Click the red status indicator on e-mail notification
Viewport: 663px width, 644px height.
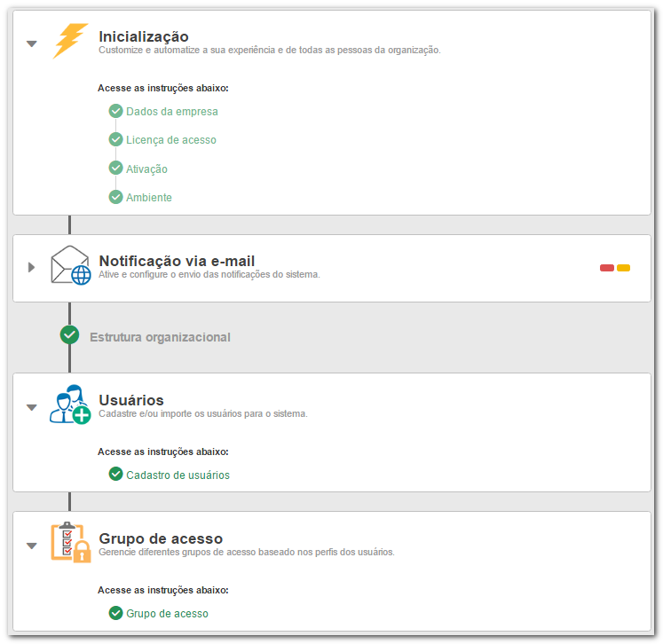tap(607, 268)
